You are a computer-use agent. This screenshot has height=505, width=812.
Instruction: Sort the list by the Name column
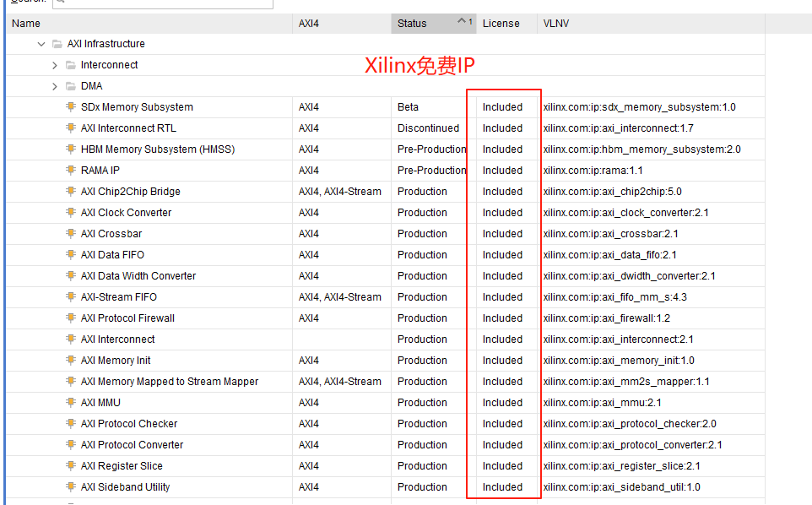pyautogui.click(x=25, y=23)
